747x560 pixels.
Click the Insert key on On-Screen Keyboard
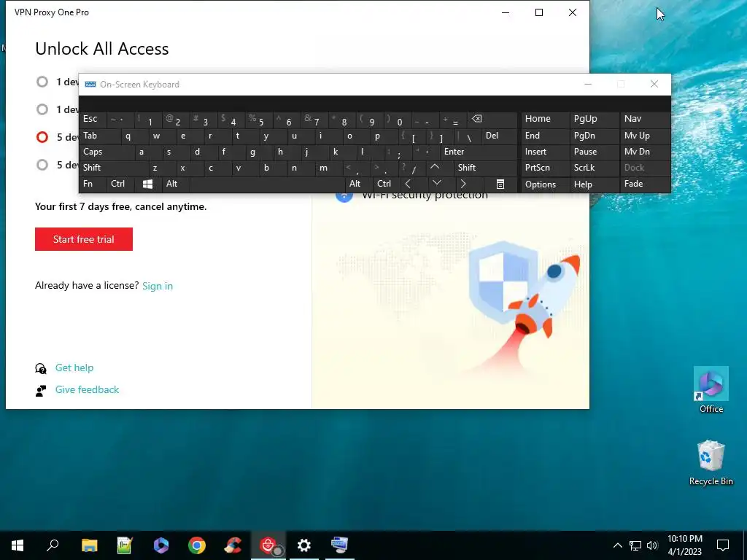(545, 152)
